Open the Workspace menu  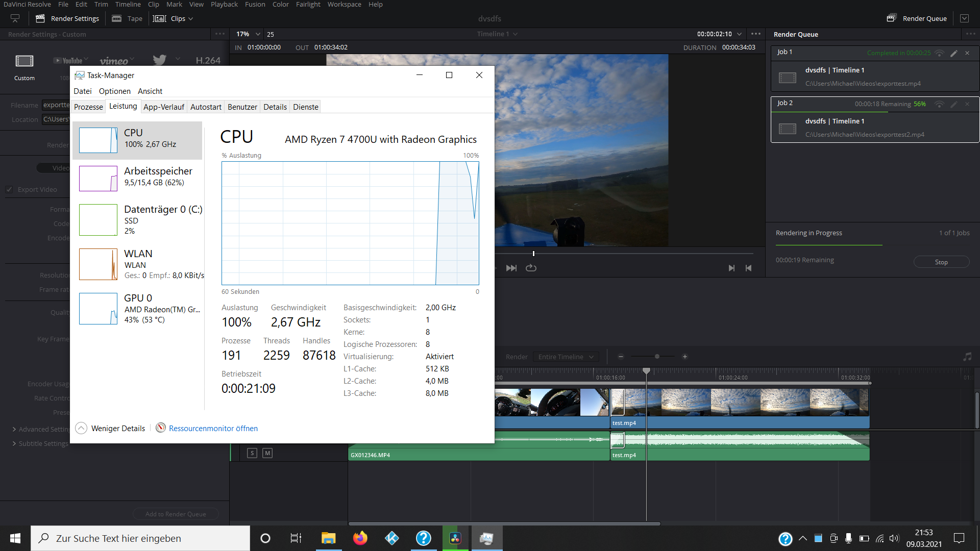[x=344, y=5]
